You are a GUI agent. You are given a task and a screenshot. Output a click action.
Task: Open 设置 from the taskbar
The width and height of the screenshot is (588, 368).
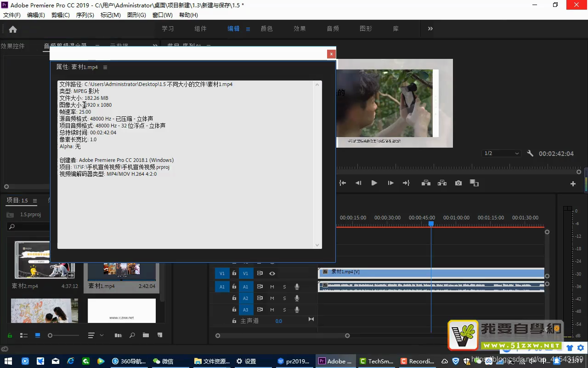(x=246, y=361)
